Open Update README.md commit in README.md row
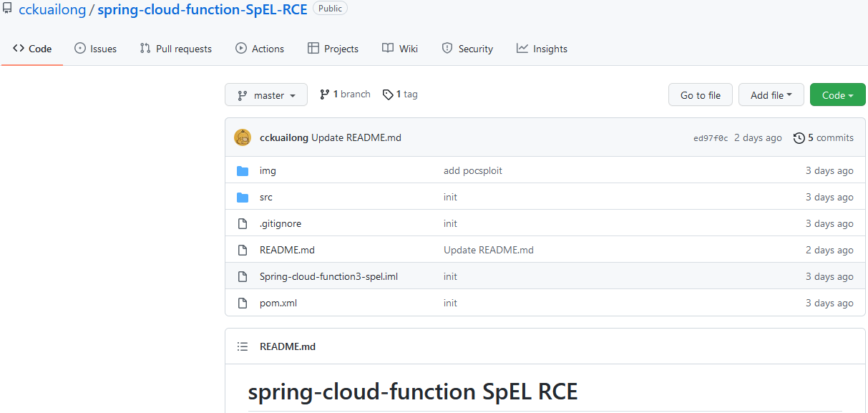 489,251
